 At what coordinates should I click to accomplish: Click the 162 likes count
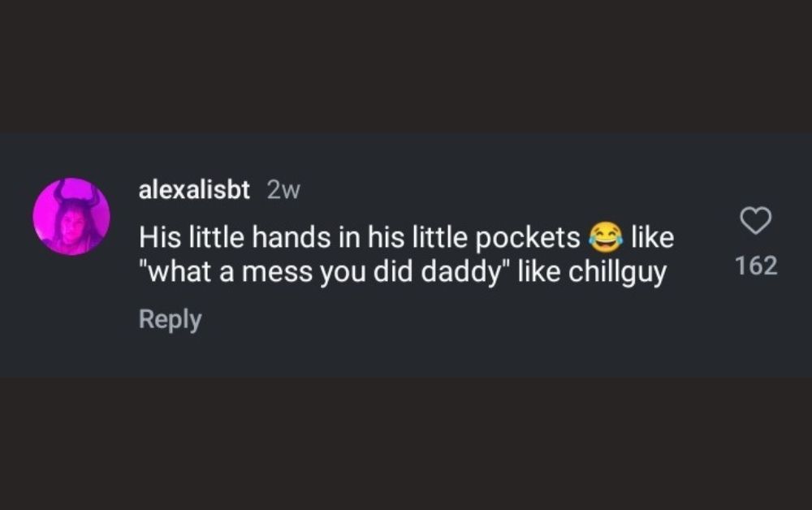tap(756, 266)
